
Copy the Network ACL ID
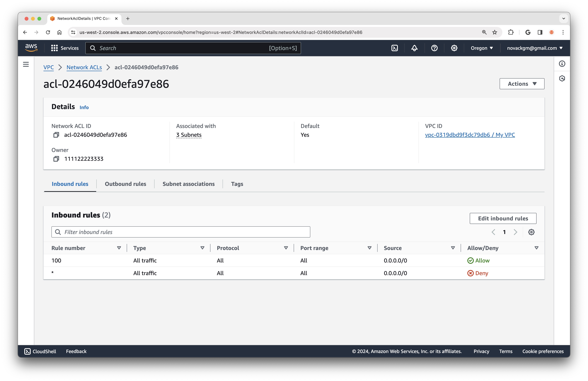[x=56, y=135]
